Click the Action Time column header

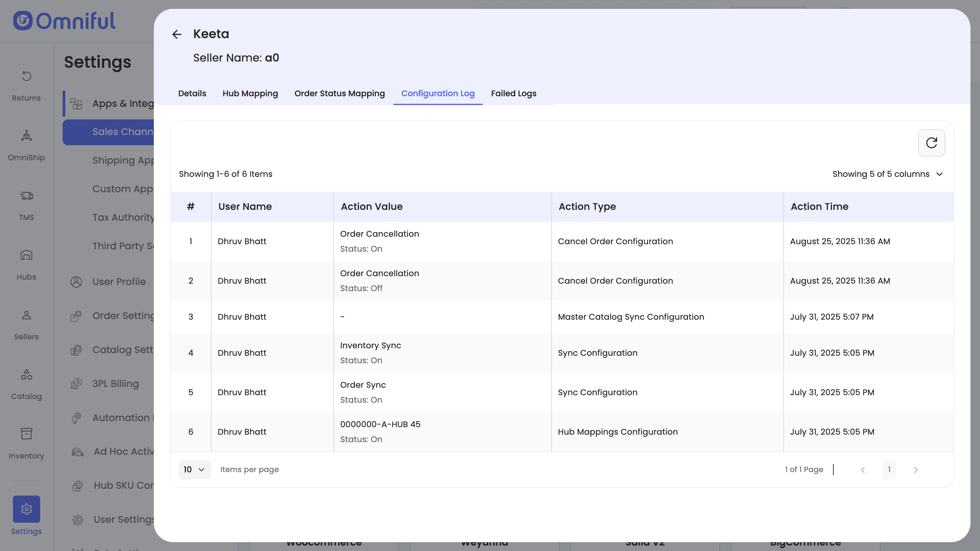tap(819, 206)
